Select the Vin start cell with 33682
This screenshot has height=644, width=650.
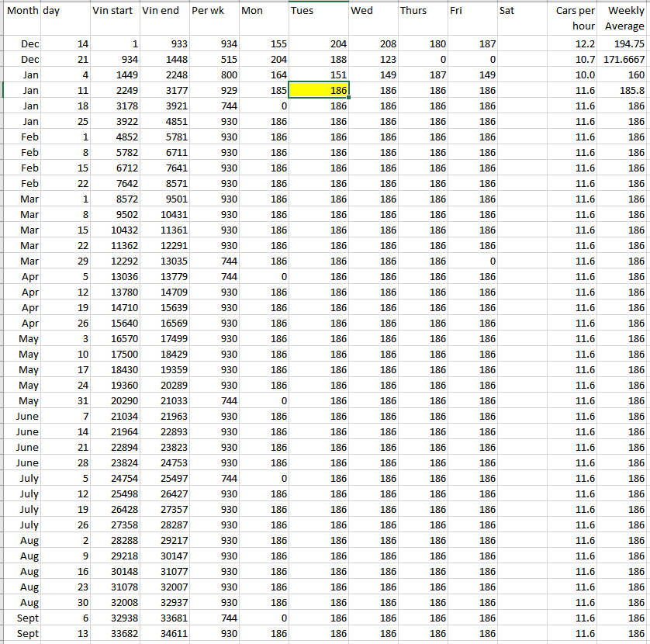(115, 634)
